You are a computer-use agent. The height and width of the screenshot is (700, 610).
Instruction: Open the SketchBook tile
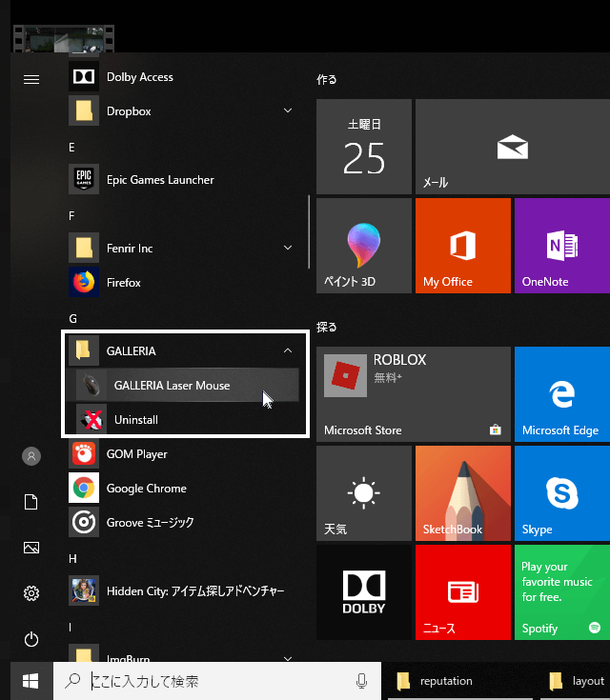(x=463, y=493)
